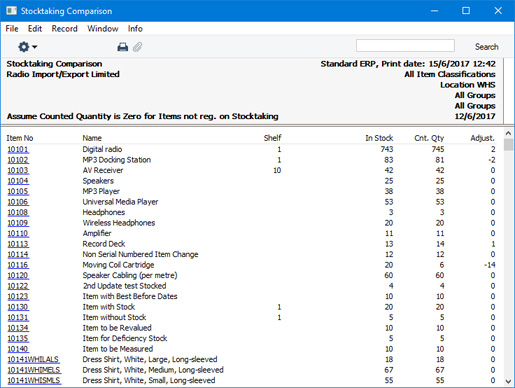Open the Info menu
This screenshot has height=388, width=515.
pos(135,29)
